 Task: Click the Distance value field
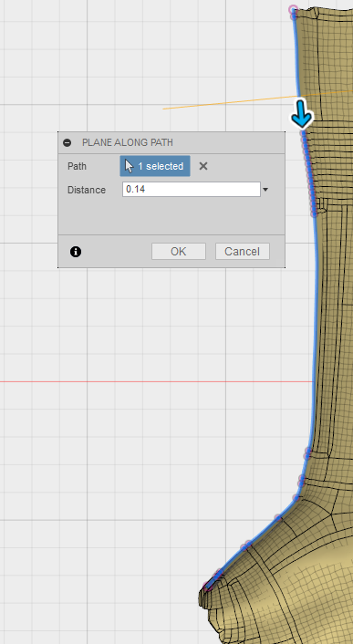(x=192, y=190)
